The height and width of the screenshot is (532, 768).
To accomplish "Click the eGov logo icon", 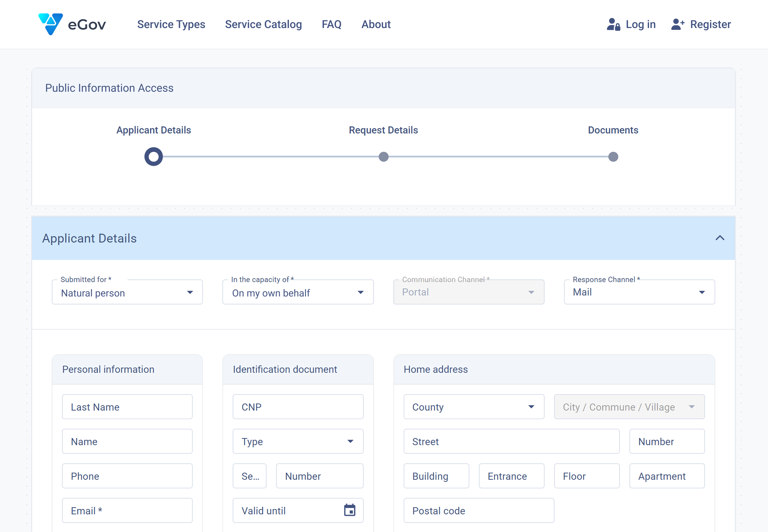I will click(x=51, y=24).
